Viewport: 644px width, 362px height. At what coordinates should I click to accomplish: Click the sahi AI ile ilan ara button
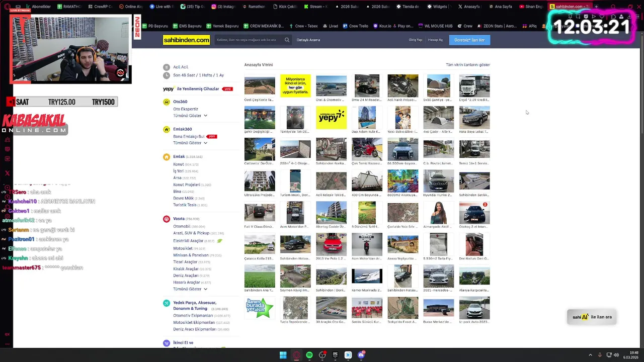pyautogui.click(x=592, y=317)
